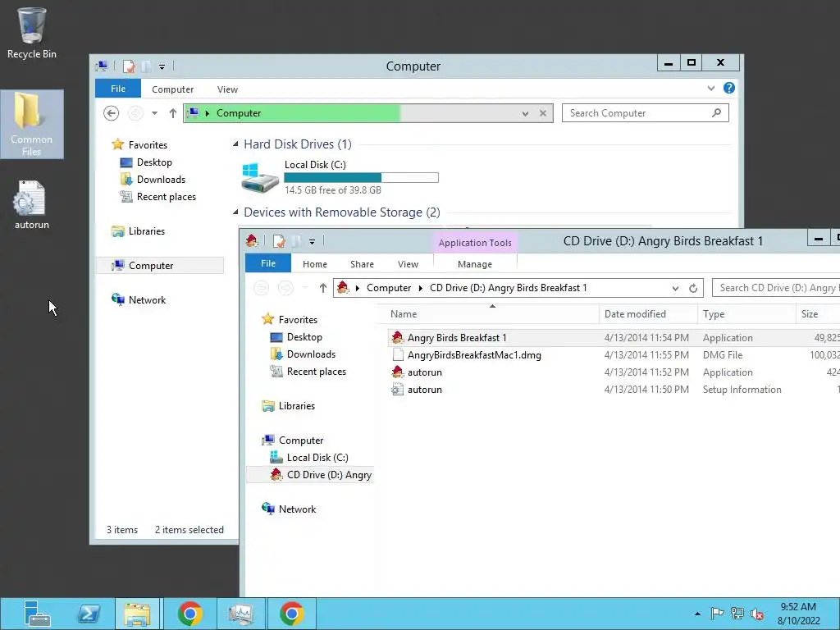Select the Common Files folder on desktop

(32, 124)
